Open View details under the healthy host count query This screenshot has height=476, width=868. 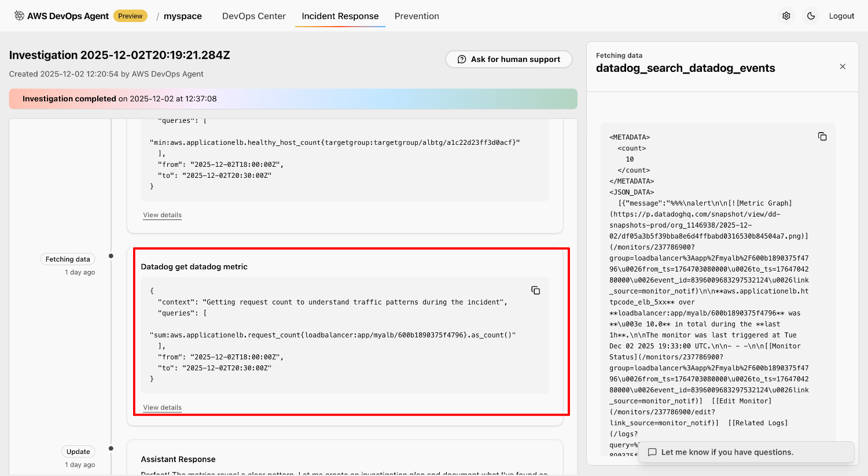(x=163, y=215)
